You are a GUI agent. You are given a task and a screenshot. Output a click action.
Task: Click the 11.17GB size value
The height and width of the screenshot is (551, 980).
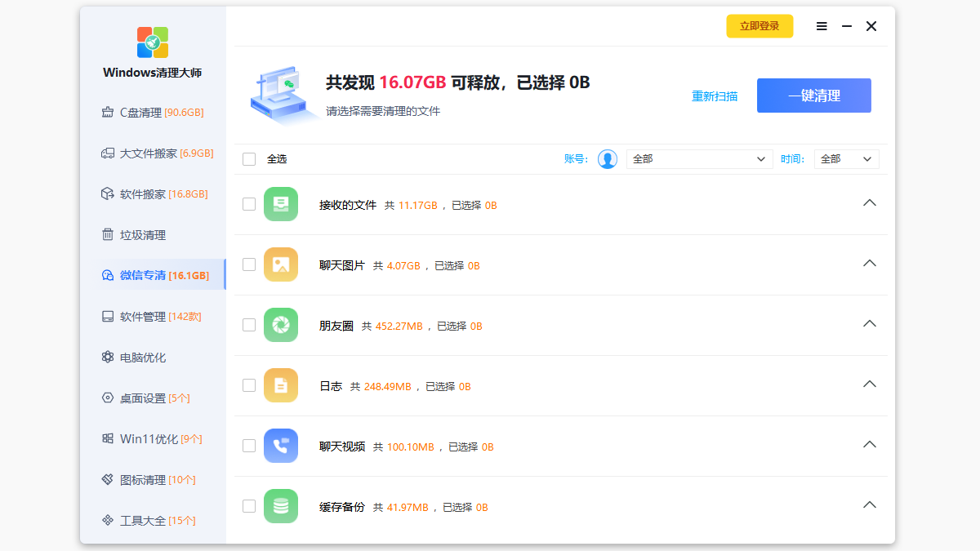pos(418,206)
